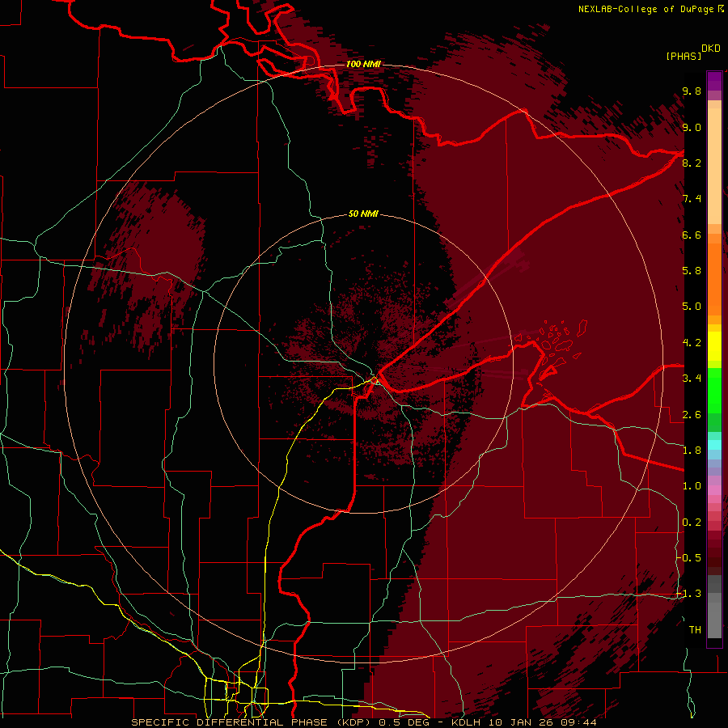Click the -1.3 scale value

pyautogui.click(x=689, y=594)
